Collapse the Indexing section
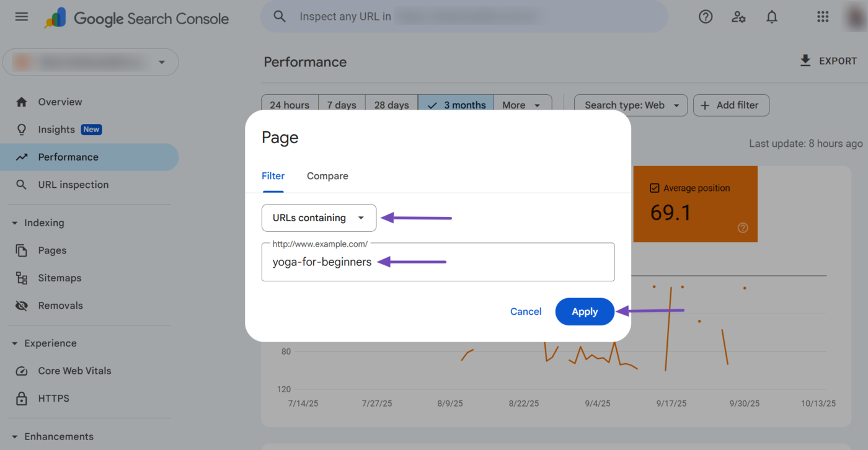The height and width of the screenshot is (450, 868). pyautogui.click(x=15, y=223)
